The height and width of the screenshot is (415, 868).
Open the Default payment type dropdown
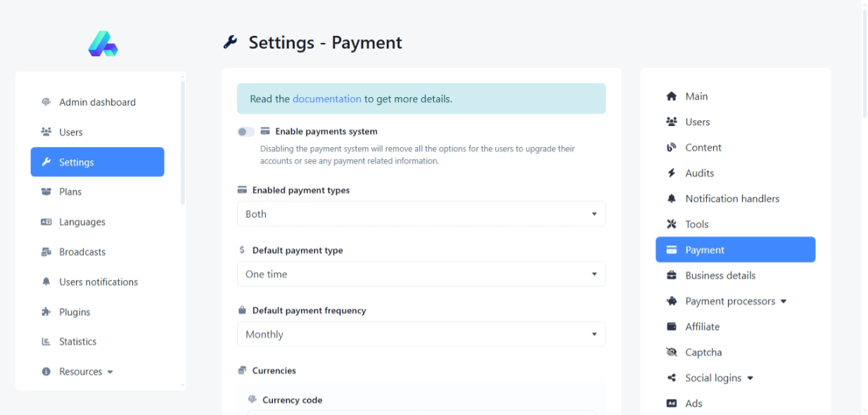coord(421,274)
